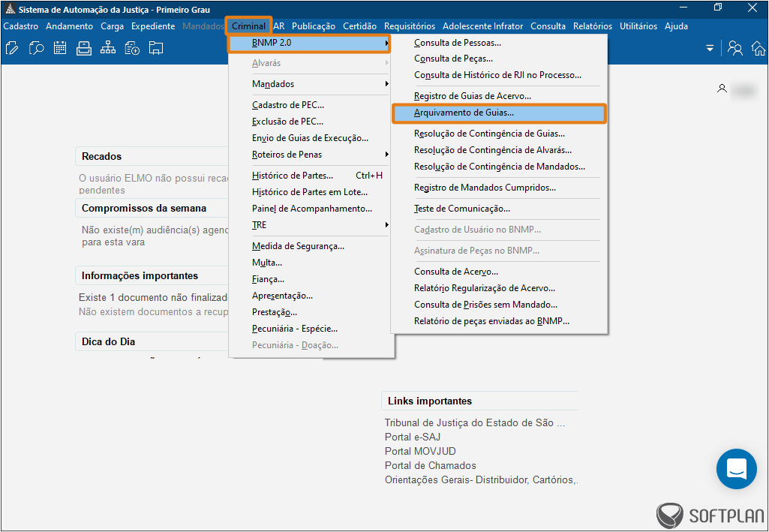This screenshot has width=769, height=532.
Task: Click the process search magnifier icon
Action: (36, 48)
